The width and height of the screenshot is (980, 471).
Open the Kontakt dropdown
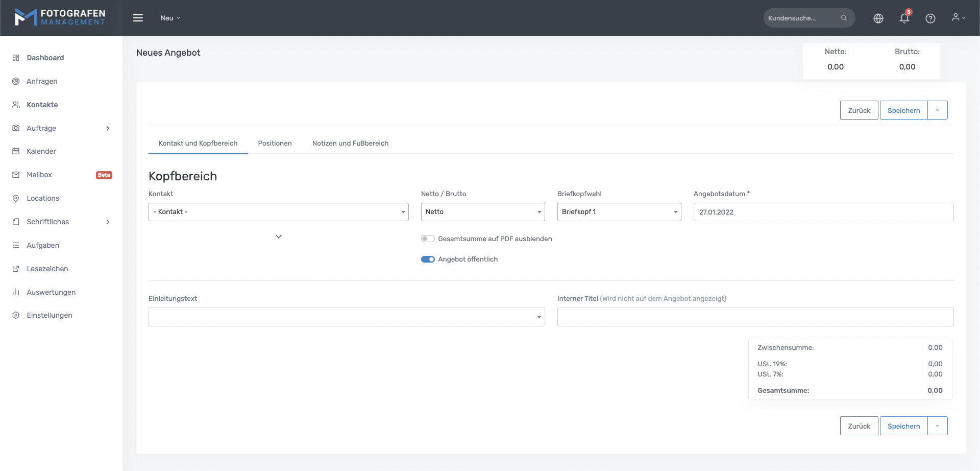click(x=278, y=212)
